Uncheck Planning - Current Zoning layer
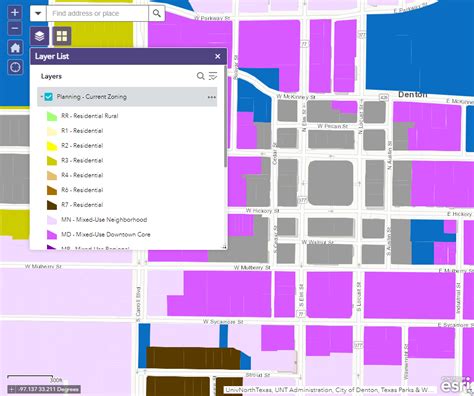This screenshot has height=396, width=474. point(49,97)
